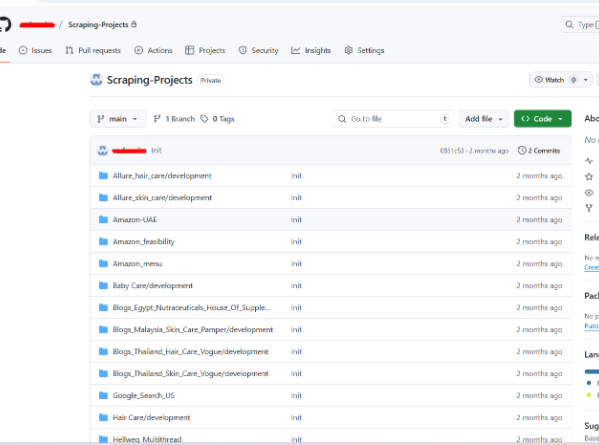Click the activity pulse icon in sidebar
This screenshot has height=445, width=599.
pyautogui.click(x=589, y=161)
